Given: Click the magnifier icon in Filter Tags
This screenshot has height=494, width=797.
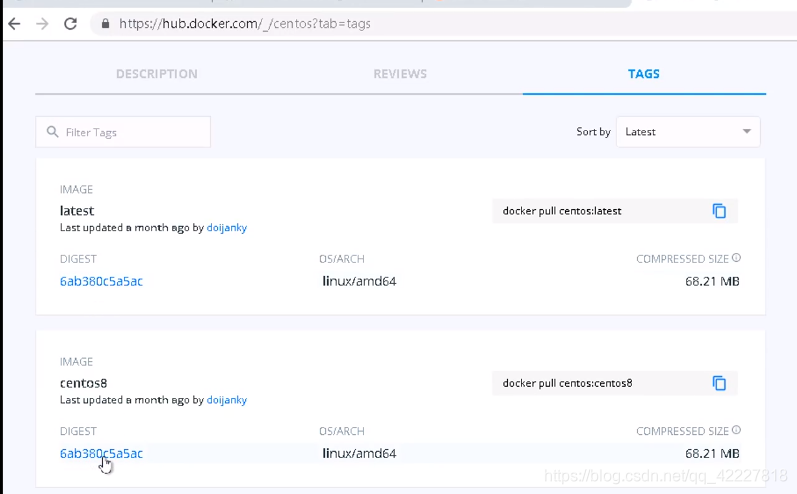Looking at the screenshot, I should [52, 132].
